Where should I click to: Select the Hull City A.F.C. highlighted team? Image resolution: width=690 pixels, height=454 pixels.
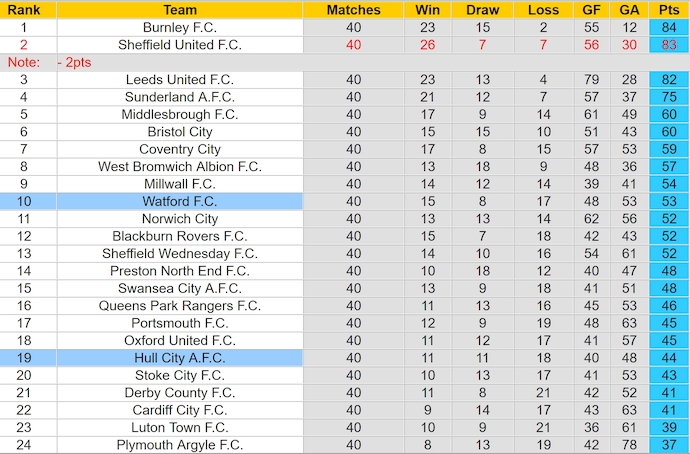coord(180,358)
